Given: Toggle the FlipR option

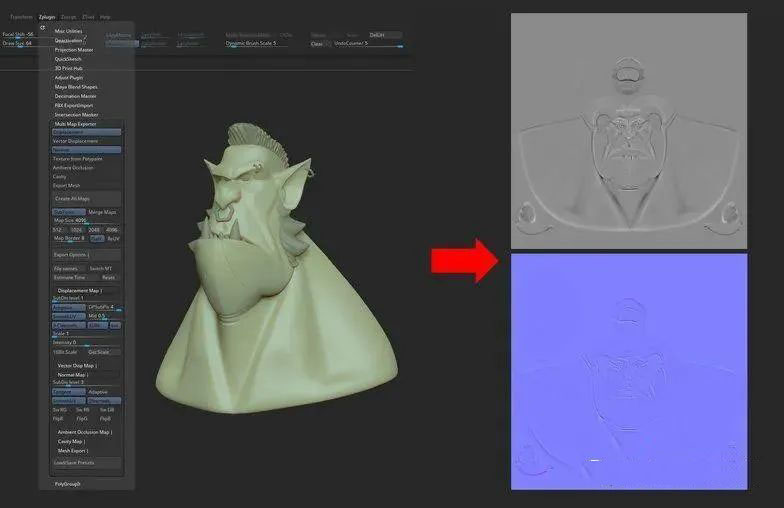Looking at the screenshot, I should 58,418.
